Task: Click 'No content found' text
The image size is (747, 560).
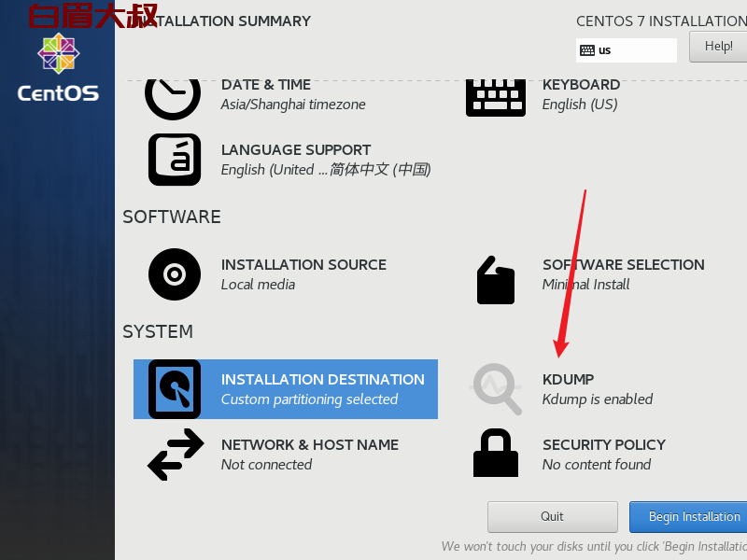Action: tap(597, 465)
